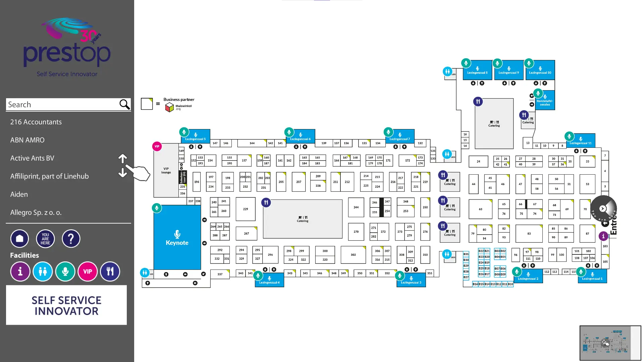The width and height of the screenshot is (644, 362).
Task: Click the home icon in bottom left panel
Action: [19, 239]
